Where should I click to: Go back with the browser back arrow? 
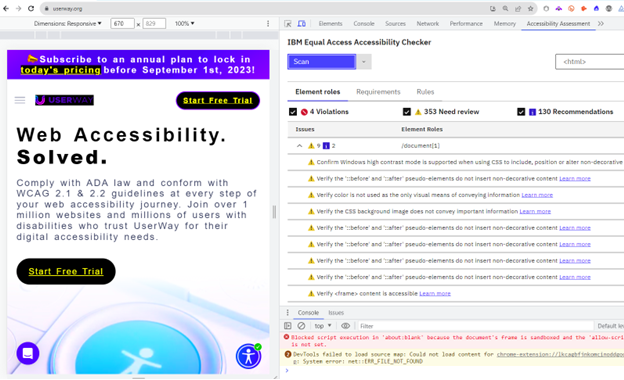[6, 8]
